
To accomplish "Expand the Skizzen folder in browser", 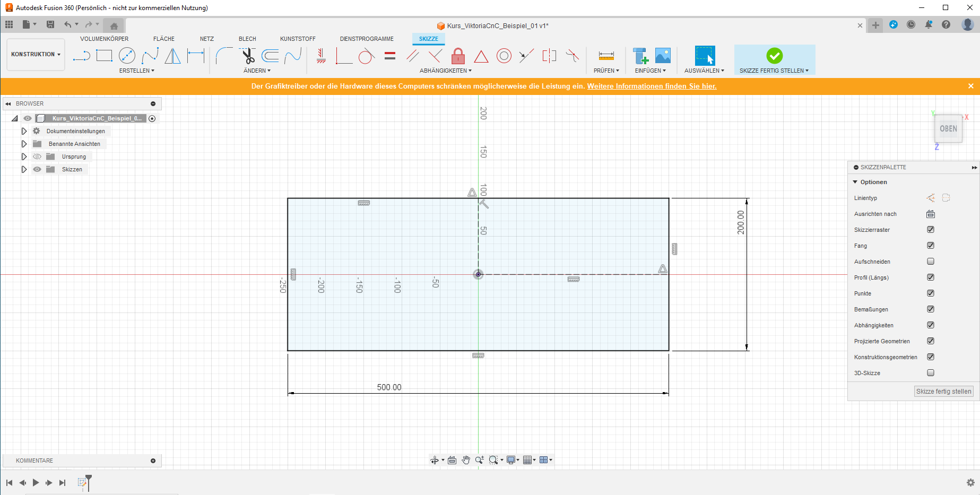I will tap(24, 169).
